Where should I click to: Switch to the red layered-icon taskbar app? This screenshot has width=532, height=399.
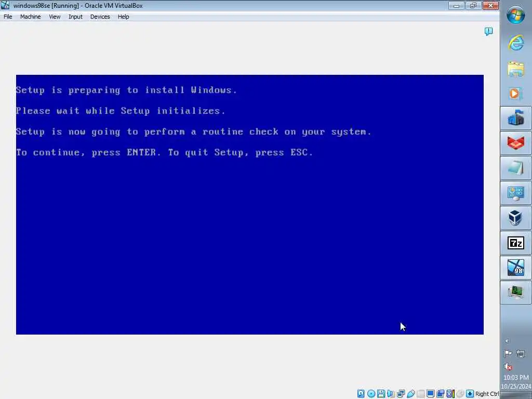(x=516, y=143)
